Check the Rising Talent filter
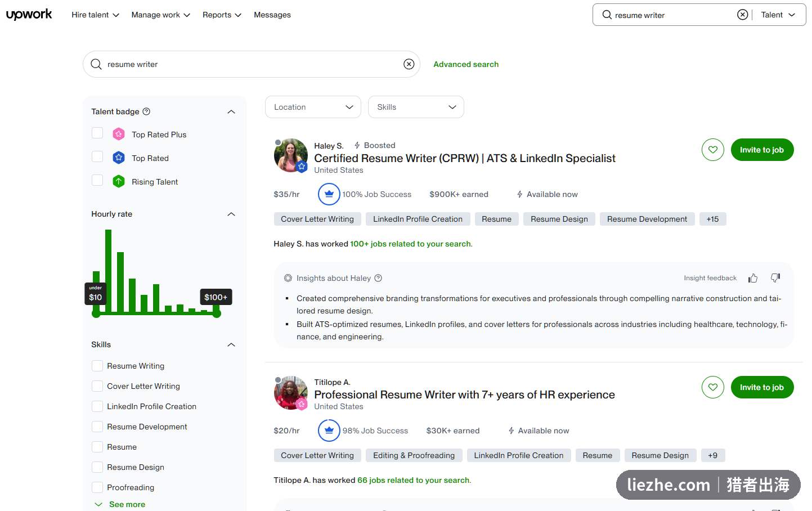Screen dimensions: 812x511 [x=97, y=180]
